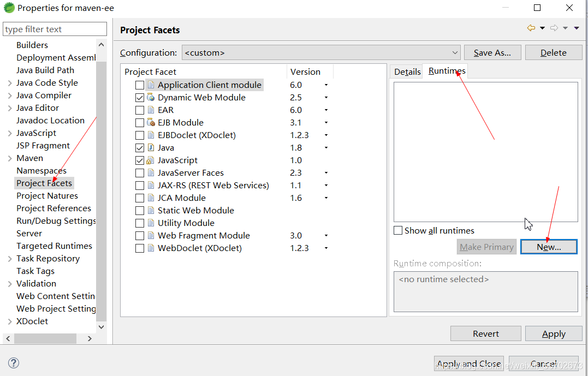Click the JCA Module facet icon
The image size is (588, 376).
click(151, 198)
